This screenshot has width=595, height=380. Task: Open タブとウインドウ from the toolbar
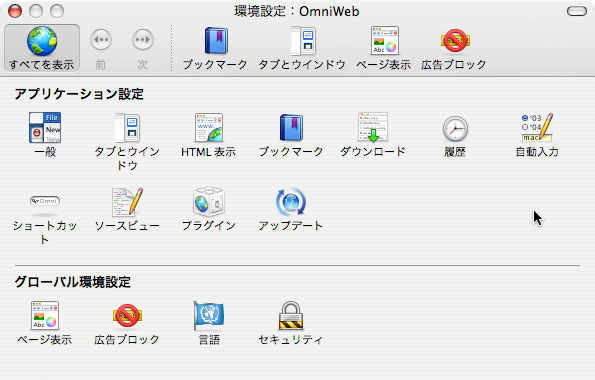pos(302,48)
